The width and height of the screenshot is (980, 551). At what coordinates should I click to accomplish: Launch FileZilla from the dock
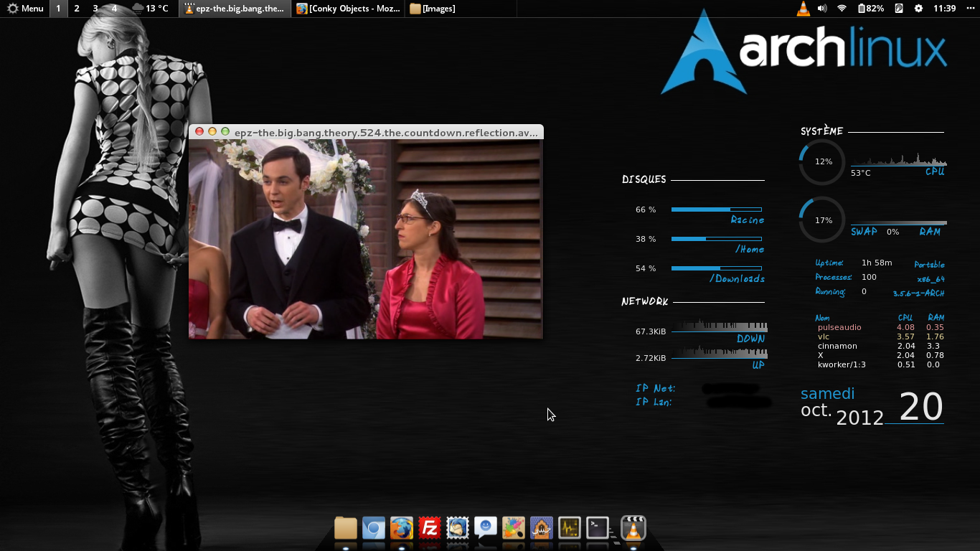(x=430, y=528)
